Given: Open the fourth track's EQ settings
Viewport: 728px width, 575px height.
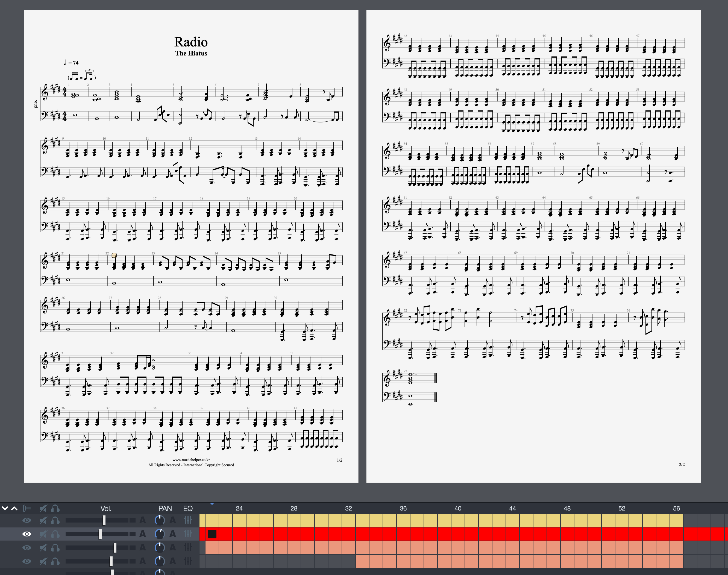Looking at the screenshot, I should click(188, 561).
